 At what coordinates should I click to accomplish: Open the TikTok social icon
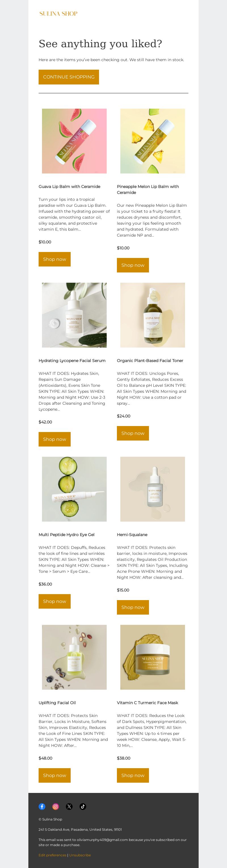(x=83, y=806)
